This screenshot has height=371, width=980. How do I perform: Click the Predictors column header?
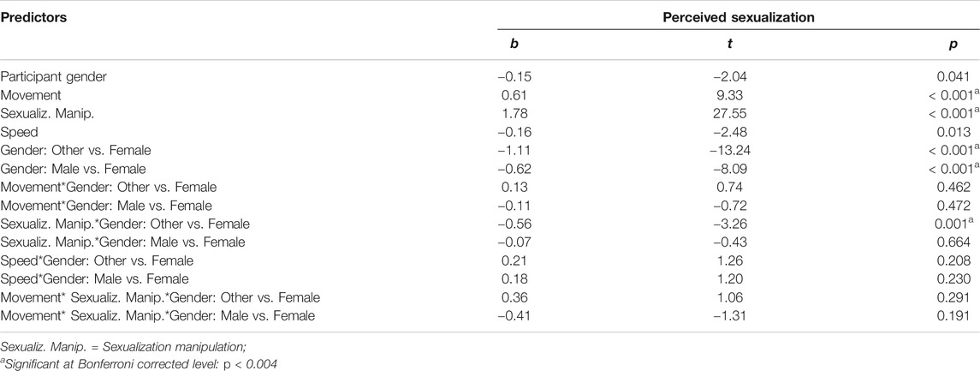pyautogui.click(x=33, y=18)
